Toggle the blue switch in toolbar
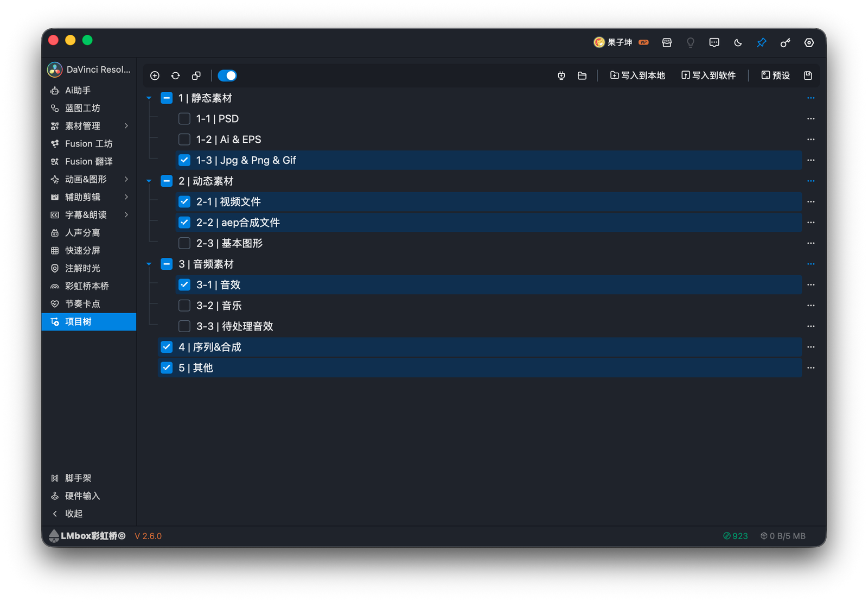The width and height of the screenshot is (868, 602). 227,75
